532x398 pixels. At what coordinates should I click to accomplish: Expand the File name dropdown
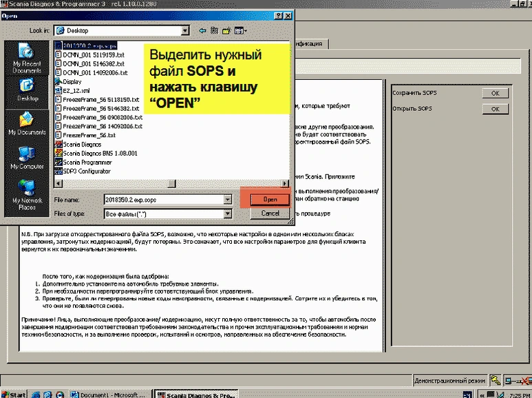point(227,200)
